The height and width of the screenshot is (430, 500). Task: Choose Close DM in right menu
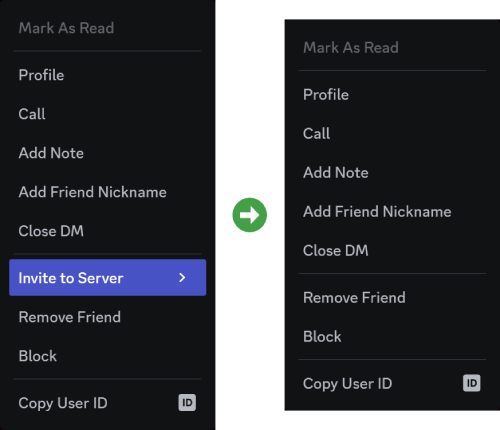(x=392, y=251)
